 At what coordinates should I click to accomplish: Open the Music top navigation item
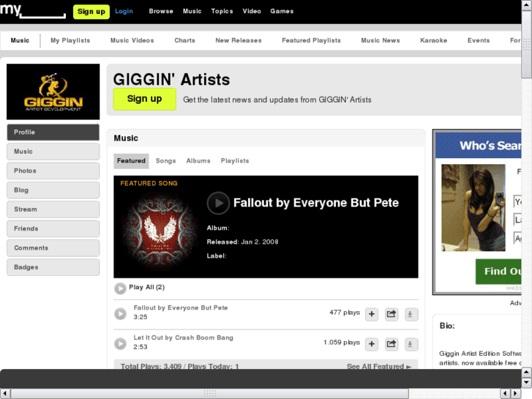(x=192, y=11)
